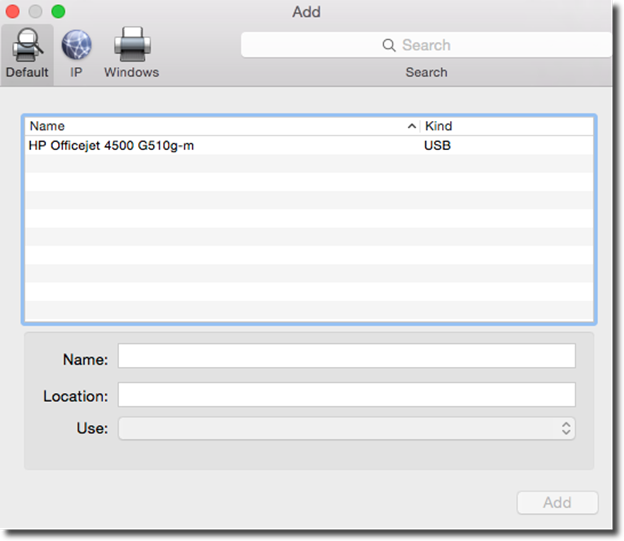Close the Add window with red button
This screenshot has height=541, width=624.
[12, 11]
